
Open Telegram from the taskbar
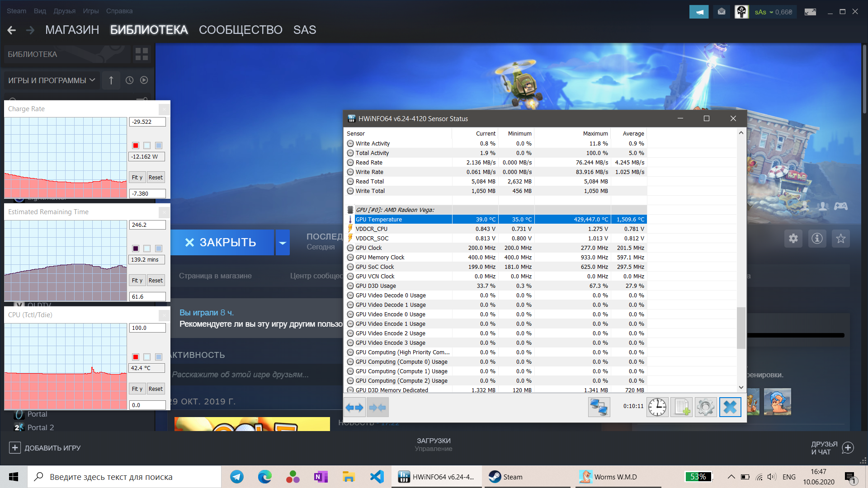point(237,477)
